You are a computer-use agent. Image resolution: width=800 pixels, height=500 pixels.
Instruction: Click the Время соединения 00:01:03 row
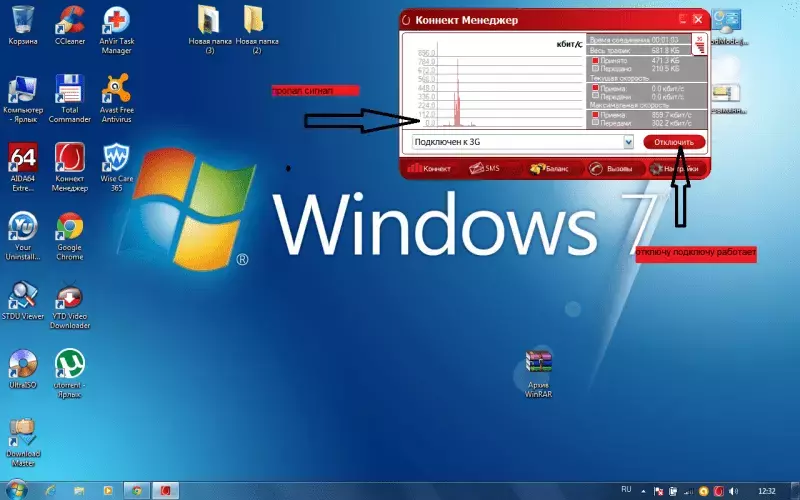pos(641,40)
